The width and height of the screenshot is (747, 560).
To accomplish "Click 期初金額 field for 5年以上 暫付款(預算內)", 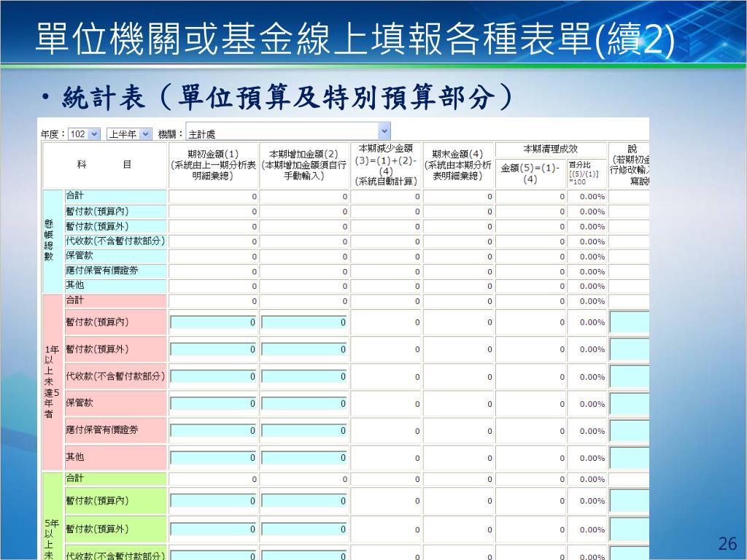I will (x=213, y=501).
